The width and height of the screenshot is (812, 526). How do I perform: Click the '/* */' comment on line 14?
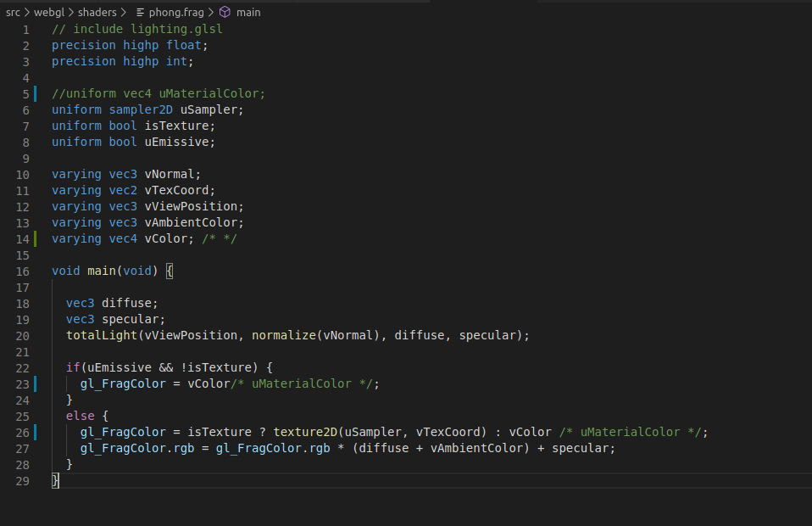tap(219, 238)
